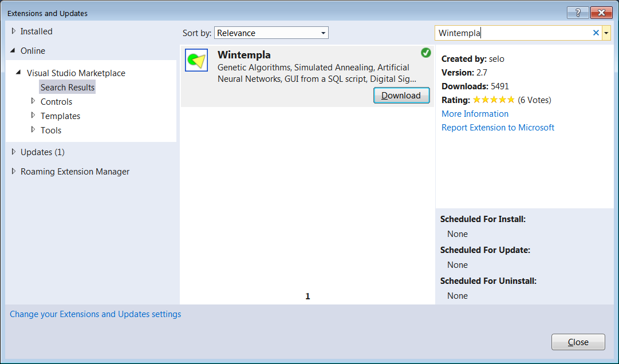Viewport: 619px width, 364px height.
Task: Expand the Installed category
Action: tap(13, 31)
